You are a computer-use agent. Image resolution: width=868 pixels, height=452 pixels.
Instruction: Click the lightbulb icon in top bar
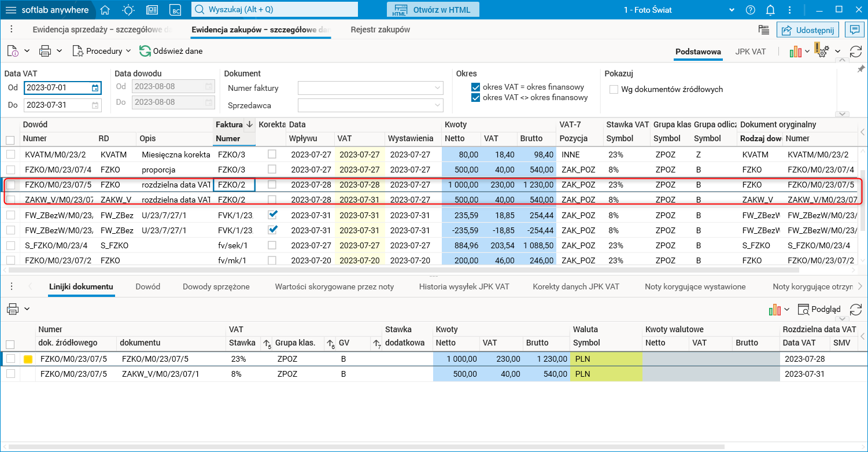tap(128, 10)
